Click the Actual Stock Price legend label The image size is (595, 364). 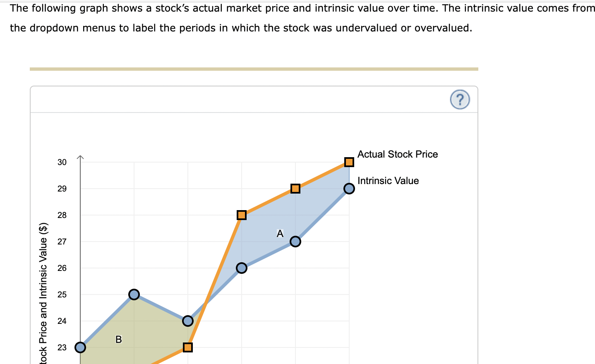[398, 154]
